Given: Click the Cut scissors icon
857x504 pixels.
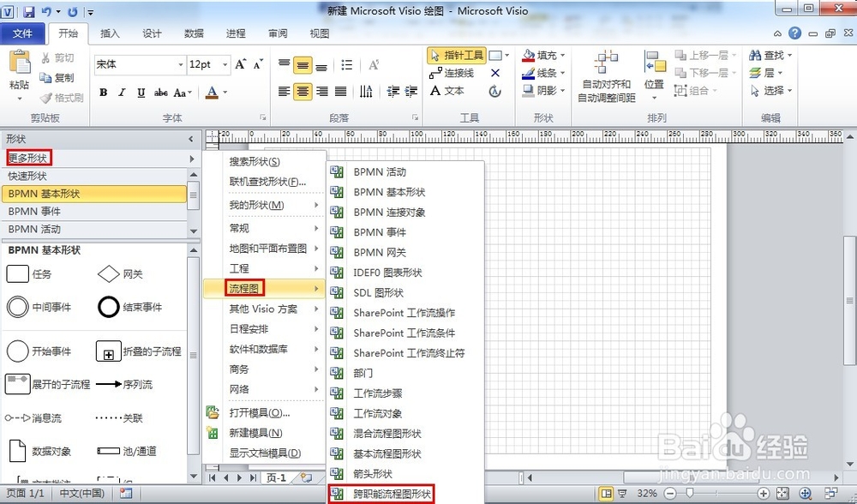Looking at the screenshot, I should coord(45,57).
